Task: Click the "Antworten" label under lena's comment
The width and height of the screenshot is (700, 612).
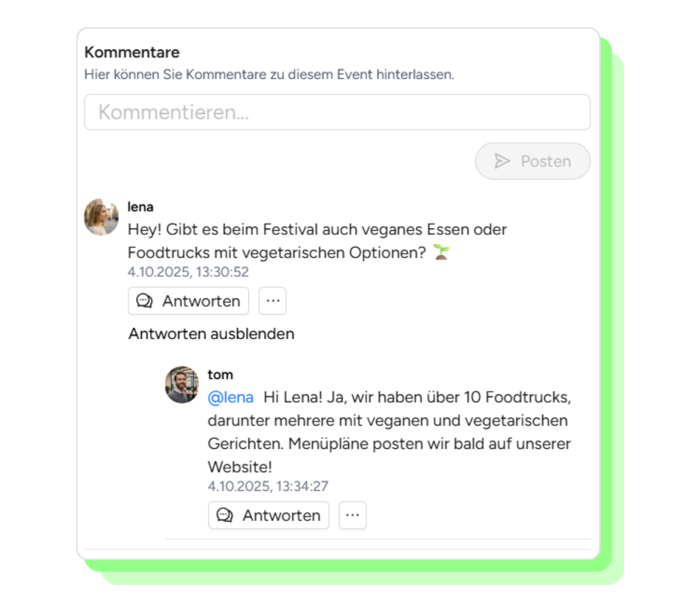Action: click(201, 301)
